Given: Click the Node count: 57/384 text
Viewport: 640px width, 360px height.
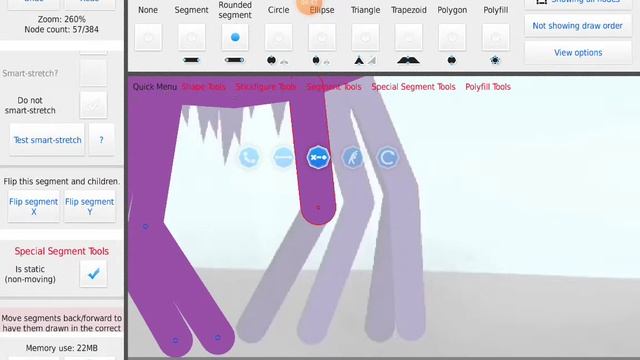Looking at the screenshot, I should click(x=62, y=29).
